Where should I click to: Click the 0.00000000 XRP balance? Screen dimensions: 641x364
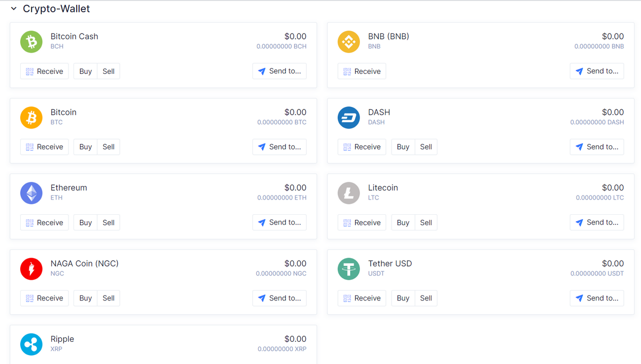click(x=282, y=349)
